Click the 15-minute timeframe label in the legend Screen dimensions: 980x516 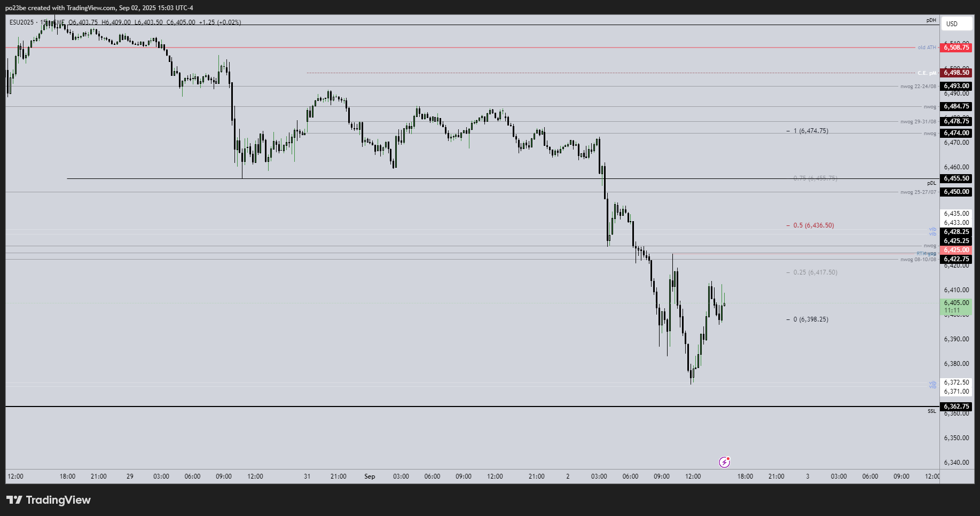44,23
